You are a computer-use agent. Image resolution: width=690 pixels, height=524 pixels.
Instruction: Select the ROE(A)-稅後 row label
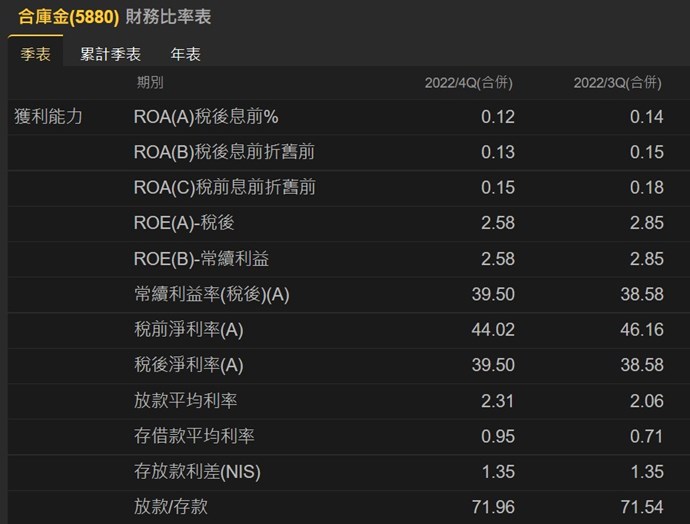tap(184, 223)
